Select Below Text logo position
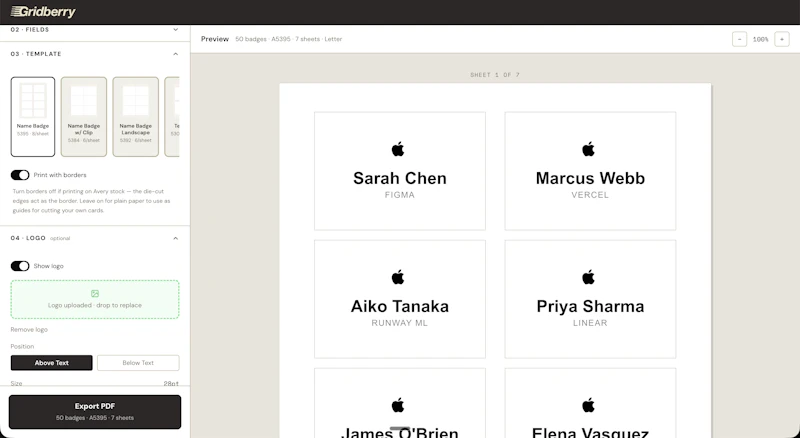 point(138,363)
